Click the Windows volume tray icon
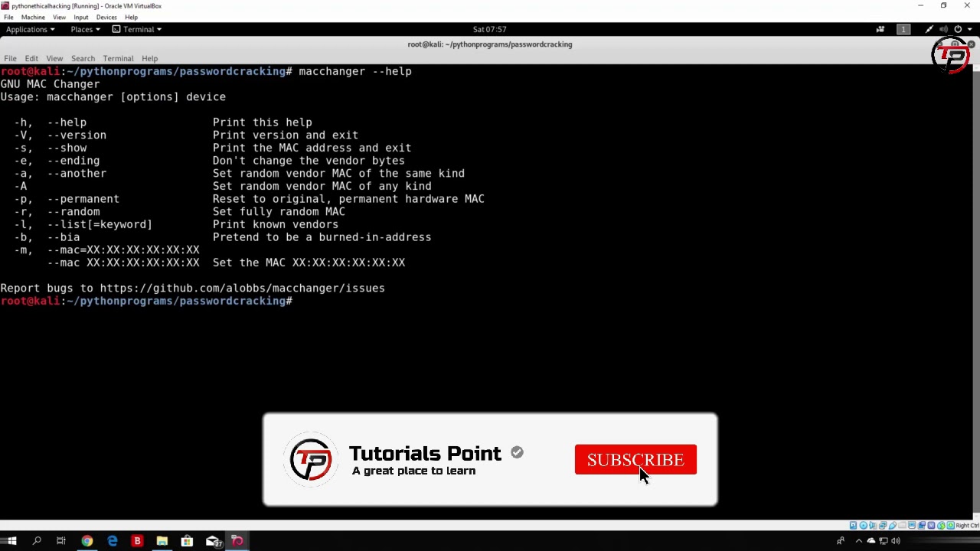 click(896, 541)
